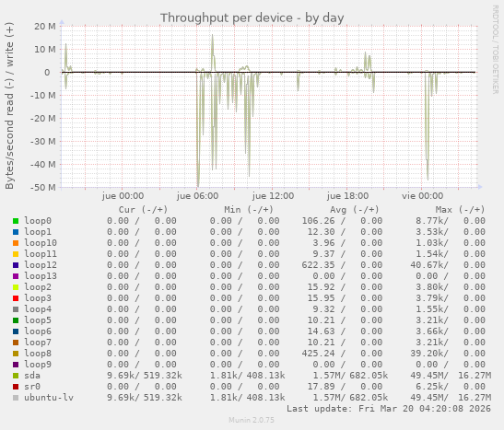Click the loop2 lime legend swatch

16,287
